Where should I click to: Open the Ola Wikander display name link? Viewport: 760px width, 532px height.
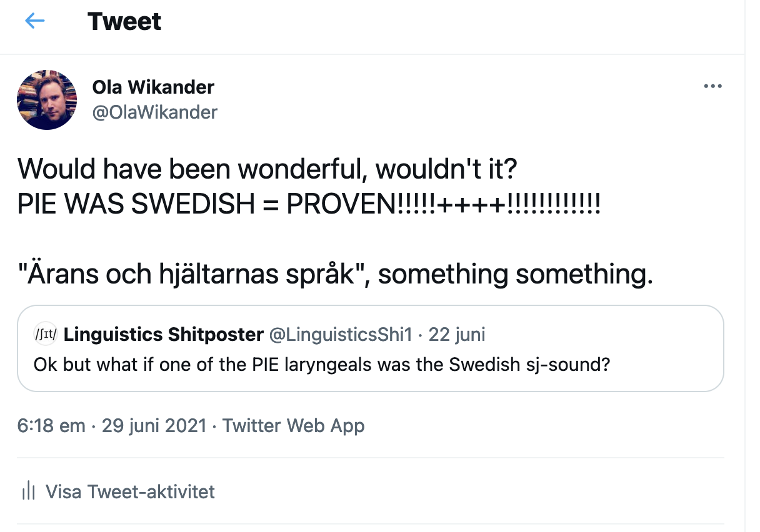(x=153, y=87)
